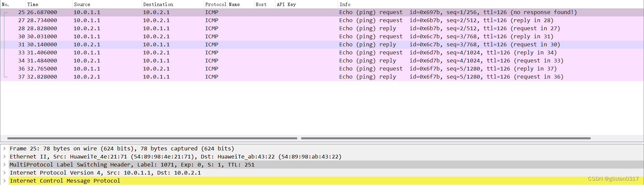Expand the Internet Protocol Version 4 row
This screenshot has width=644, height=185.
pyautogui.click(x=4, y=173)
